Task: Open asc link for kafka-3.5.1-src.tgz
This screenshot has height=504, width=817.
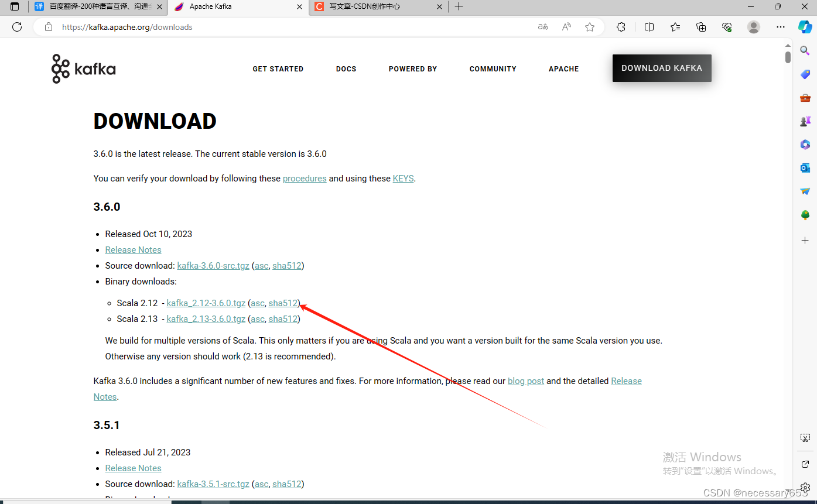Action: [261, 484]
